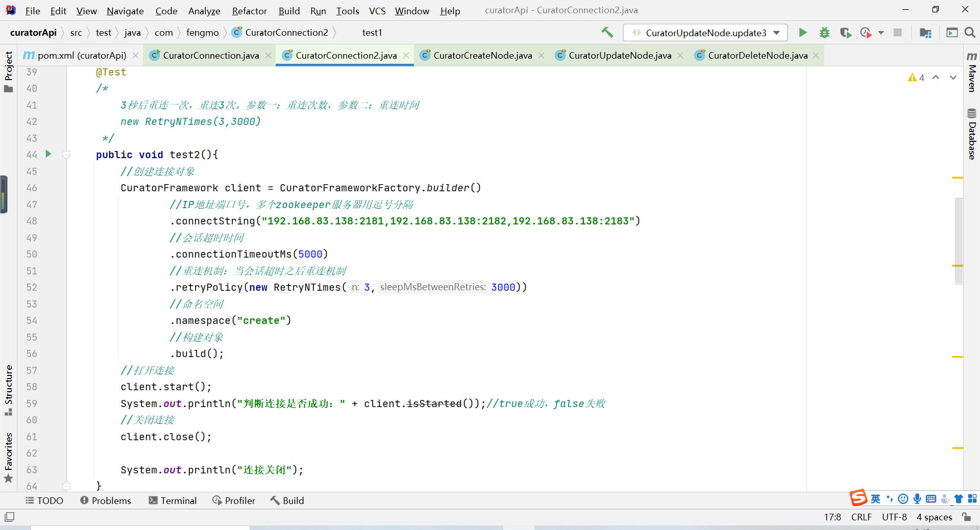The image size is (980, 530).
Task: Start debugging with the bug icon
Action: click(x=824, y=33)
